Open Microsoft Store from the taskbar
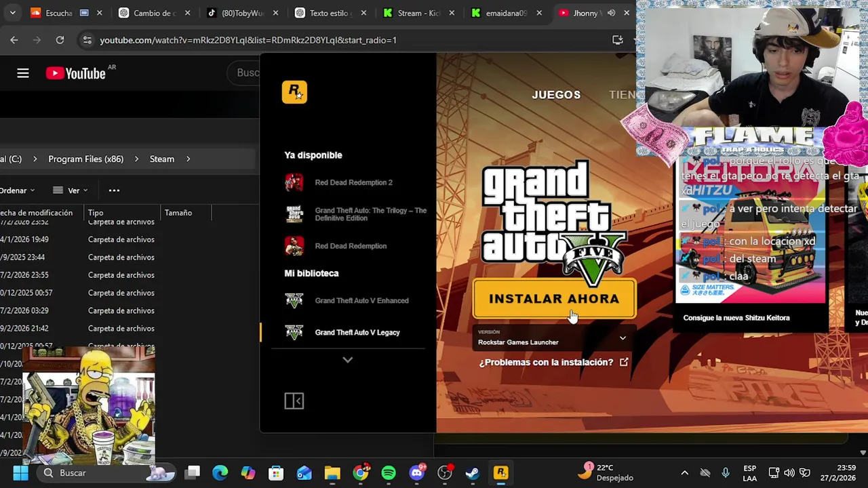Viewport: 868px width, 488px height. (276, 473)
